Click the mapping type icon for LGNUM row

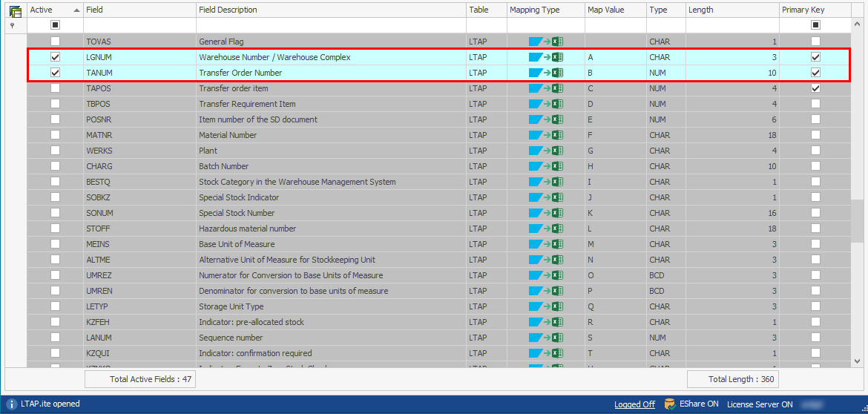pos(545,57)
